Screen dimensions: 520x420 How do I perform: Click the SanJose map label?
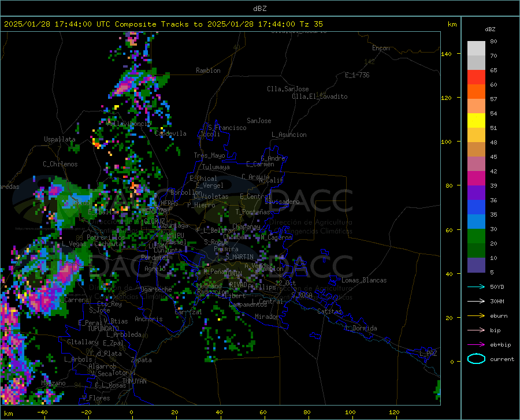click(259, 121)
